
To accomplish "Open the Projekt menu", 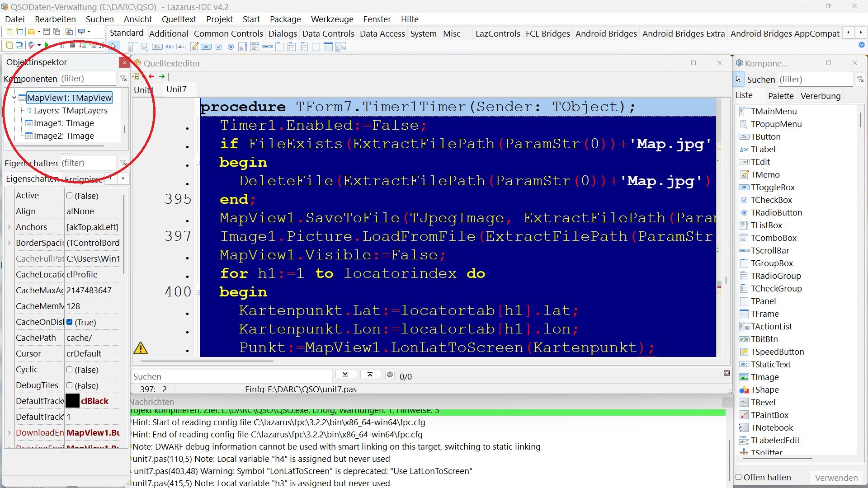I will [x=219, y=19].
